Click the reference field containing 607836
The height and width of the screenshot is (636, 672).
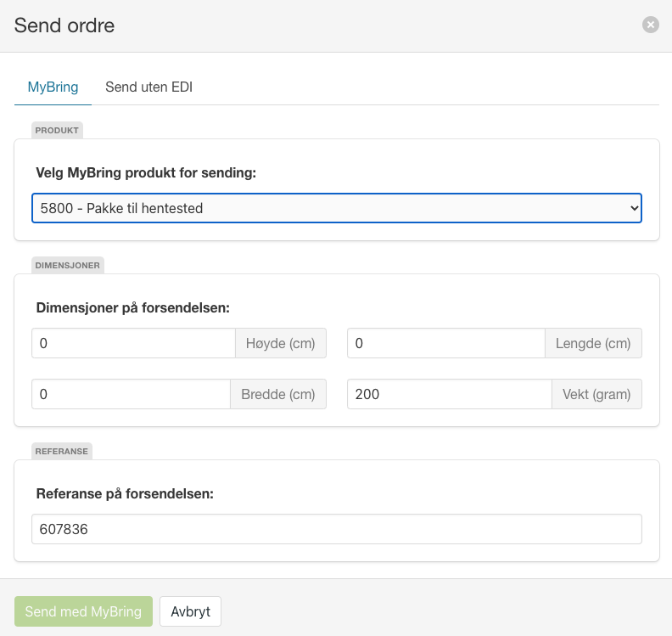337,529
